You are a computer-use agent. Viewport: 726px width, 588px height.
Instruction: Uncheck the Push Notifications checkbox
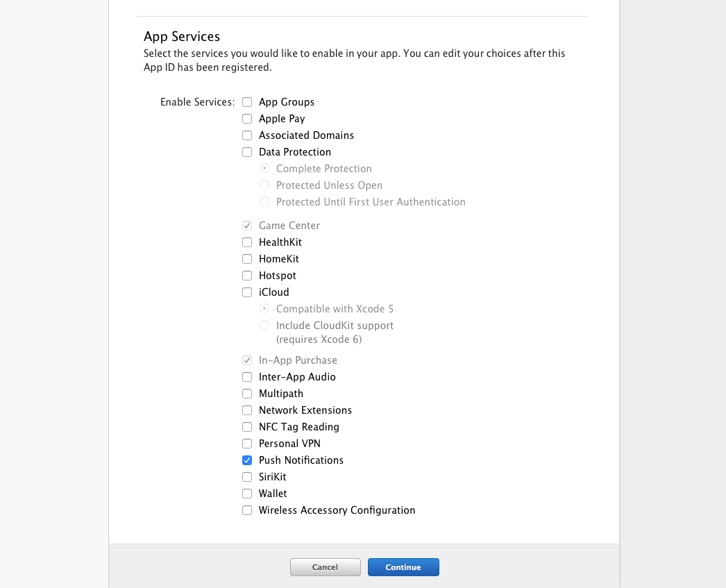point(247,460)
